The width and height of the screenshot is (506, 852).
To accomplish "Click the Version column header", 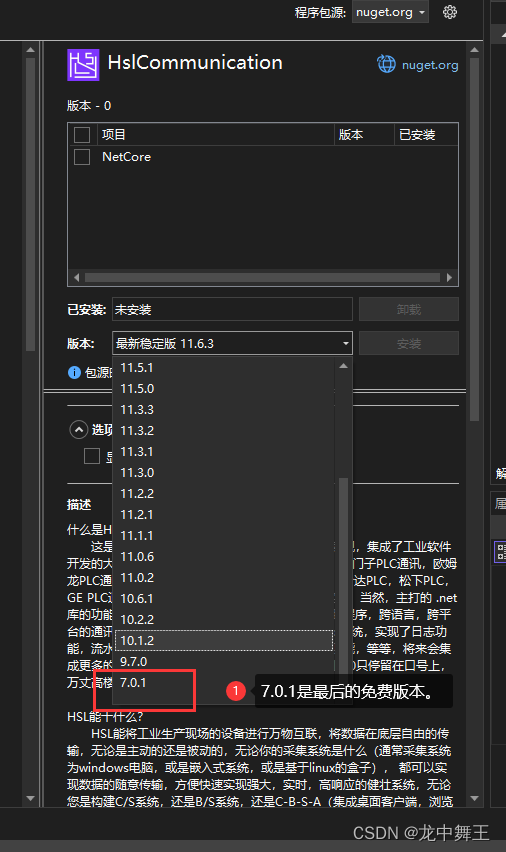I will [x=364, y=135].
